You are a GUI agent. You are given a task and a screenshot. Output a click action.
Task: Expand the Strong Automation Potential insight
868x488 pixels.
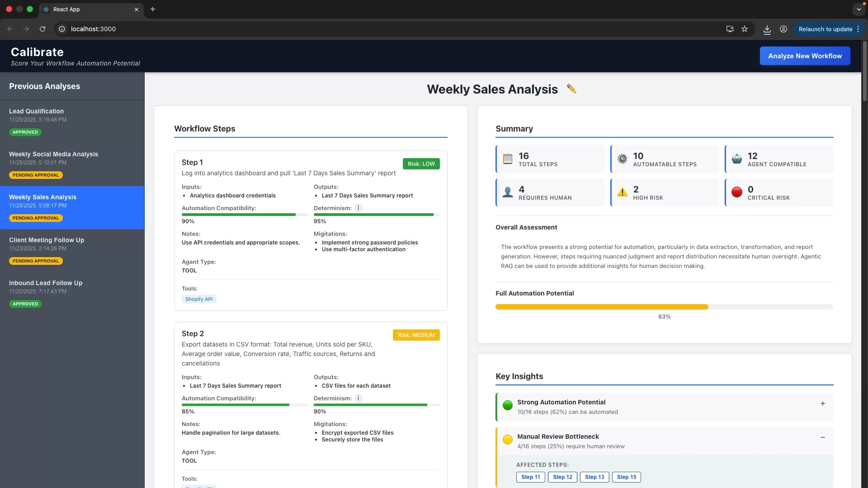click(822, 404)
